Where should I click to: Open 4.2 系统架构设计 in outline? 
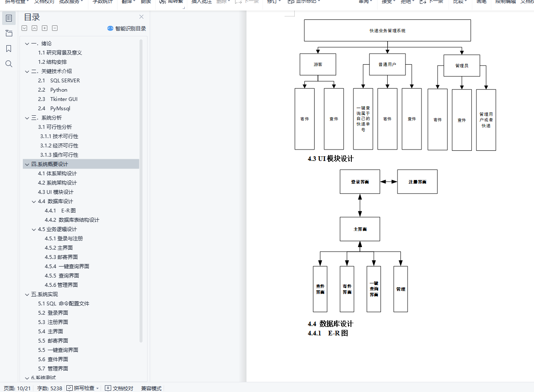58,183
